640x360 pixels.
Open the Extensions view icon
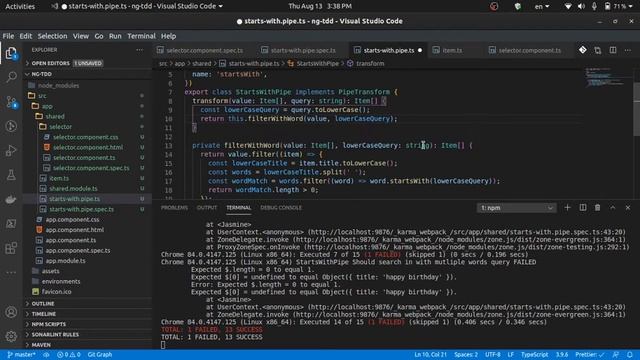point(11,248)
